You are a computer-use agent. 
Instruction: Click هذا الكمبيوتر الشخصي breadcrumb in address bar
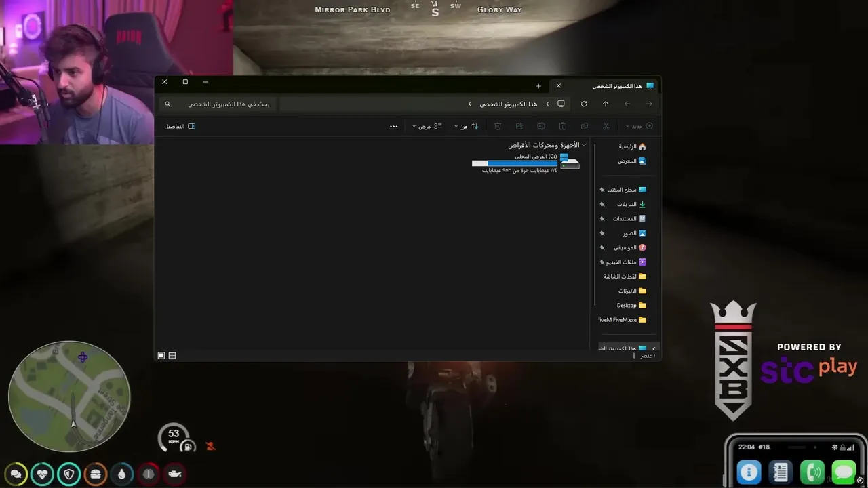pyautogui.click(x=509, y=104)
